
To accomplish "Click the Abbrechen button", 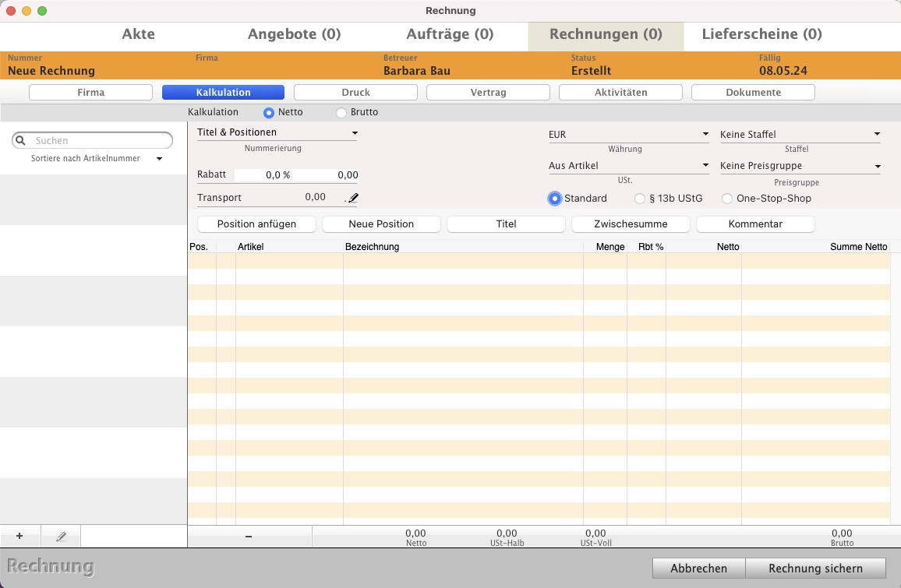I will 698,569.
